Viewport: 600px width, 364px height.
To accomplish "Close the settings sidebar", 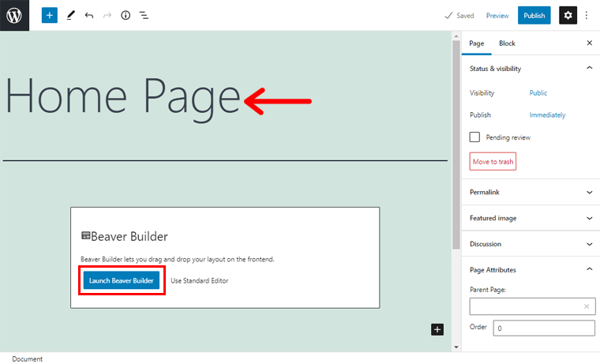I will point(589,43).
